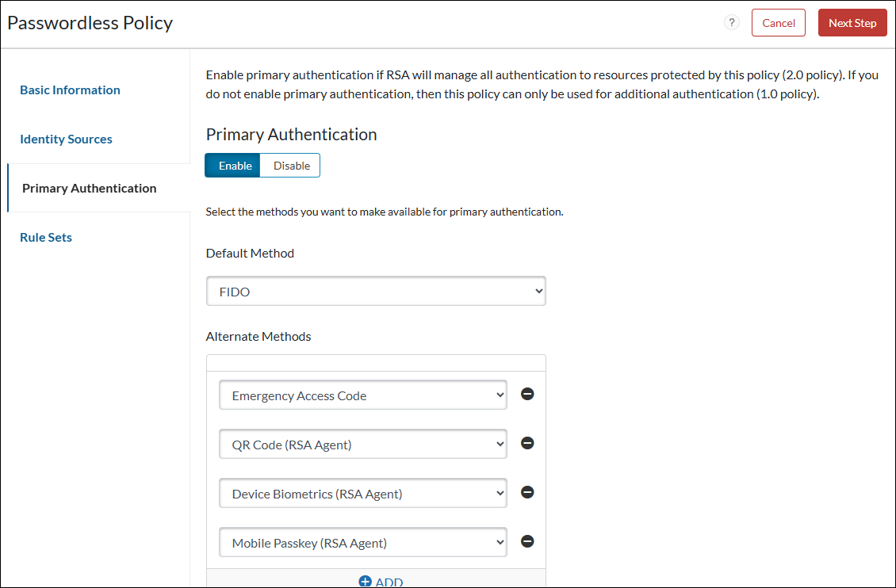Viewport: 896px width, 588px height.
Task: Click the help question mark icon
Action: 731,23
